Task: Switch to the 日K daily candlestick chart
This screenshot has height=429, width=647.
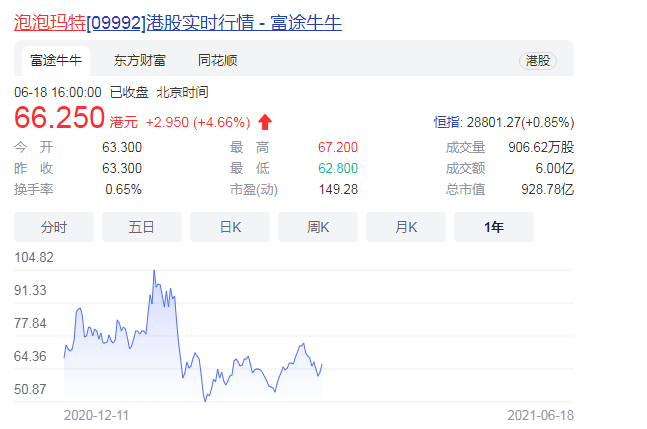Action: coord(230,227)
